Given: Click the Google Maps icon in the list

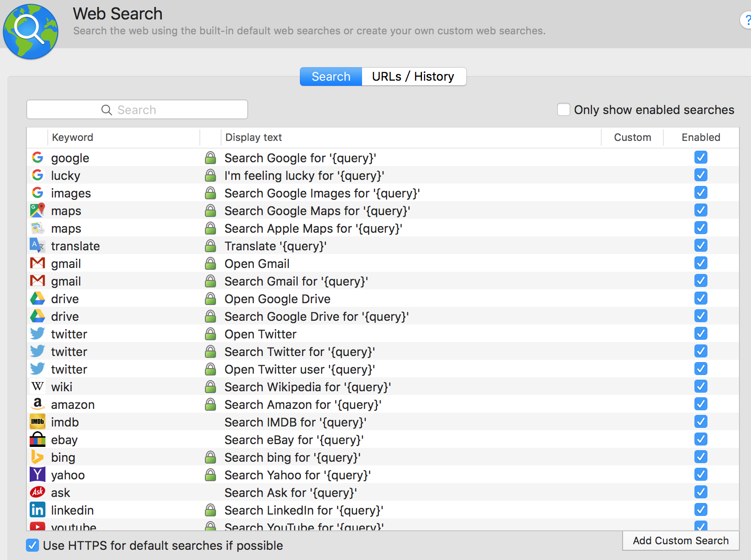Looking at the screenshot, I should (x=37, y=210).
